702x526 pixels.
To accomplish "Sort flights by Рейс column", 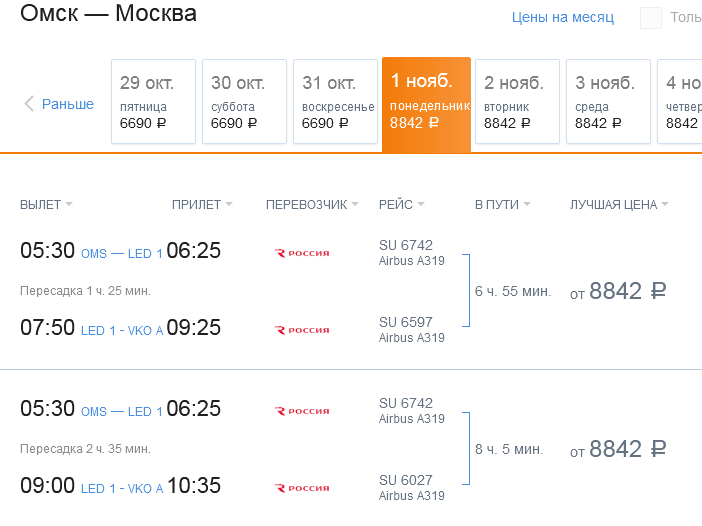I will [x=401, y=205].
